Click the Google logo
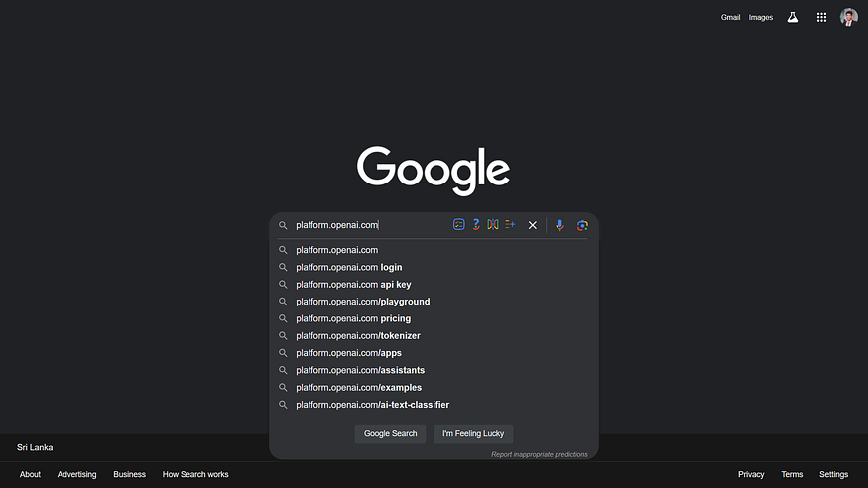This screenshot has width=868, height=488. click(x=434, y=171)
